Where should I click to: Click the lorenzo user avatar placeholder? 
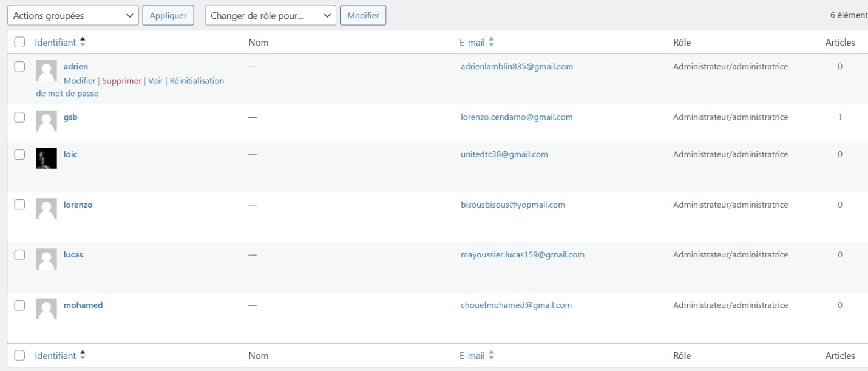click(x=46, y=209)
